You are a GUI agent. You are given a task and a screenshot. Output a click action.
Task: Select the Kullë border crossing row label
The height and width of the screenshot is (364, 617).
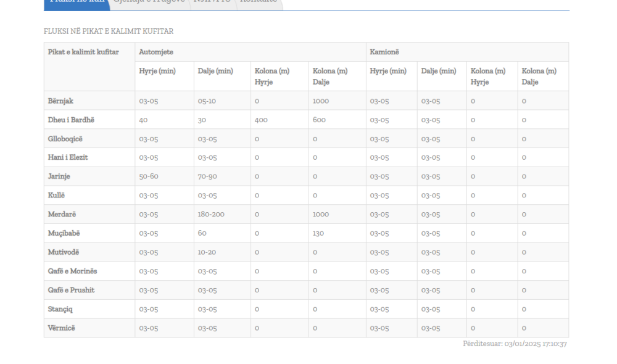(57, 196)
